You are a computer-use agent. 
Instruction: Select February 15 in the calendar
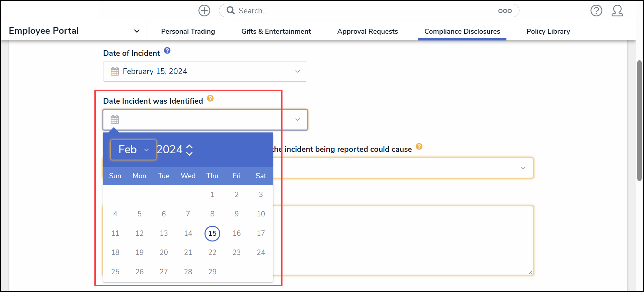(x=212, y=233)
